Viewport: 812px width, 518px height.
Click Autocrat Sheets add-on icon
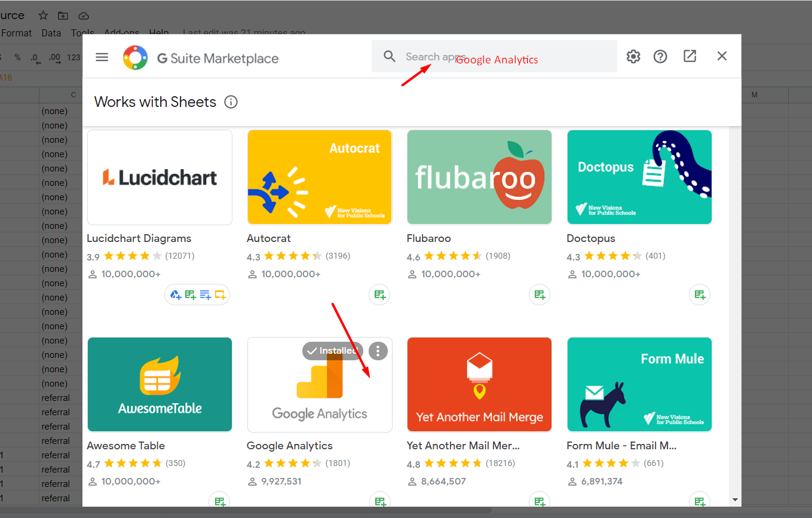click(x=380, y=295)
